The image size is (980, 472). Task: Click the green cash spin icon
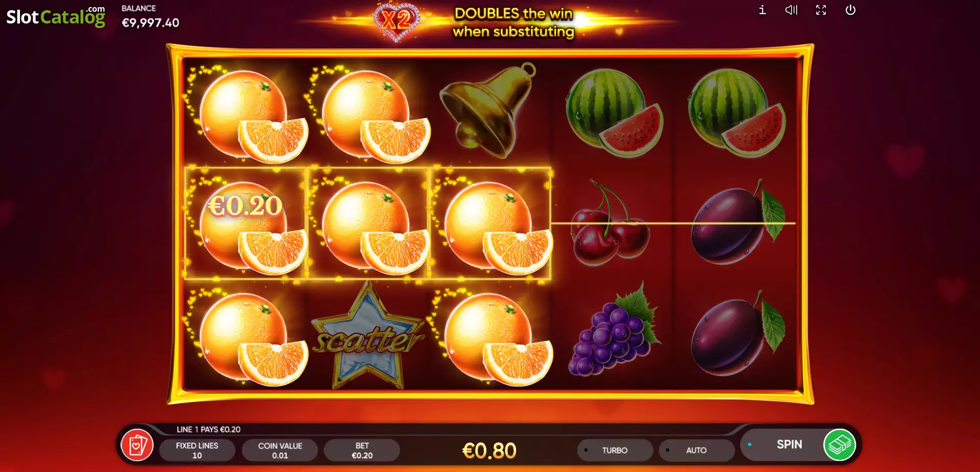tap(840, 445)
